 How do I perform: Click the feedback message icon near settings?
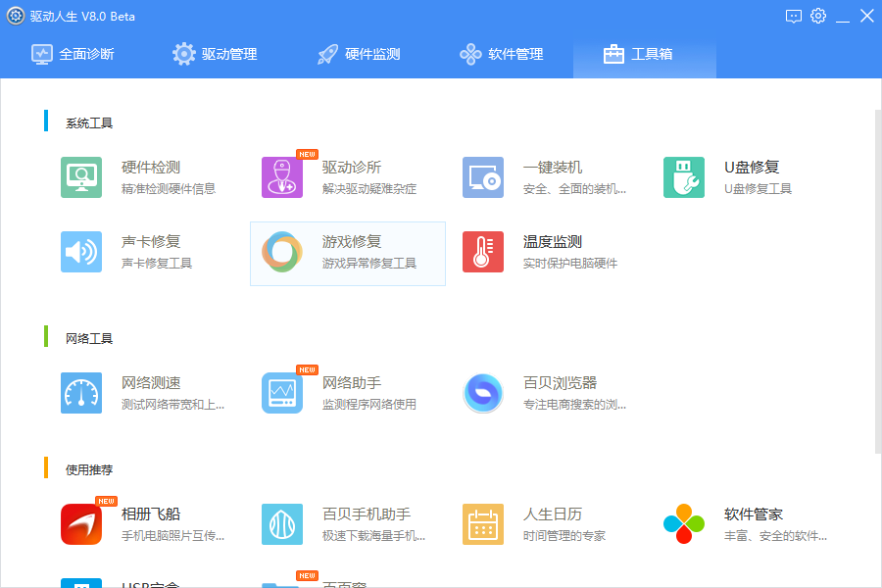point(792,16)
